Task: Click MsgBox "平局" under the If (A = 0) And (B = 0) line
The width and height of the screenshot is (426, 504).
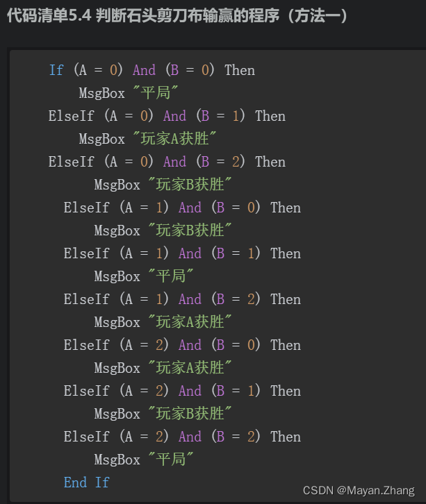Action: [x=129, y=93]
